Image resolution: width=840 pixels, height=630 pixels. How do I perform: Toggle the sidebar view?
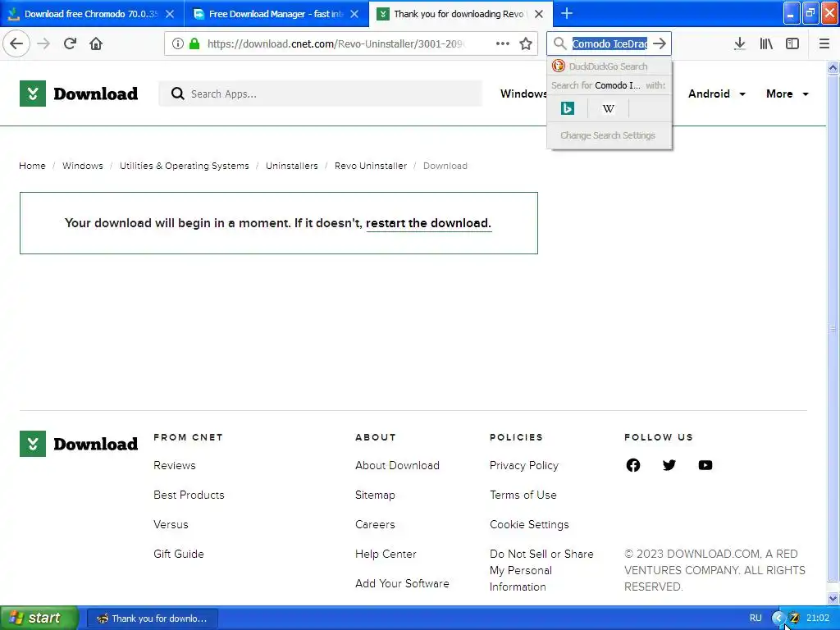click(x=792, y=43)
